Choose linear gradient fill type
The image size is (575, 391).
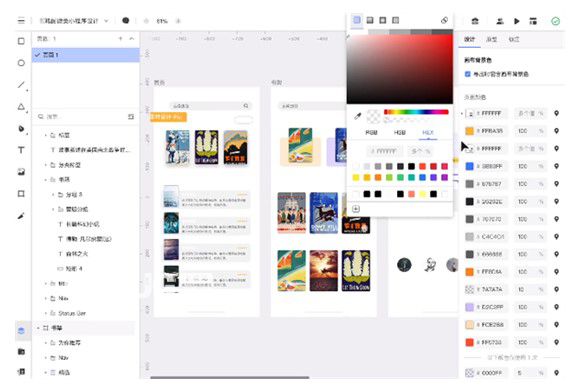click(370, 20)
